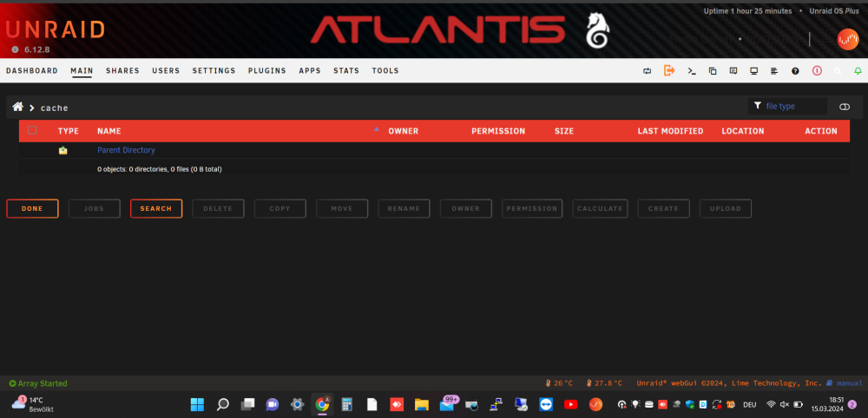Open the Settings tab
Viewport: 868px width, 418px height.
pos(214,71)
